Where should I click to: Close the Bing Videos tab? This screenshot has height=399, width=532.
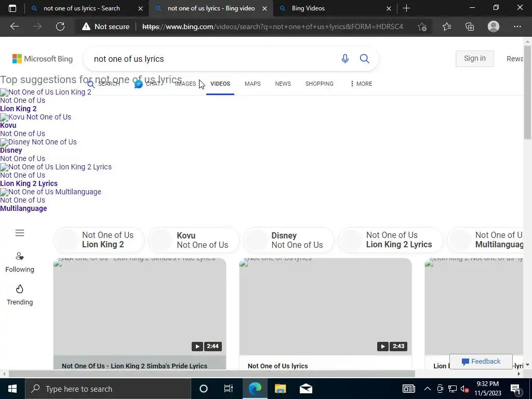coord(389,8)
